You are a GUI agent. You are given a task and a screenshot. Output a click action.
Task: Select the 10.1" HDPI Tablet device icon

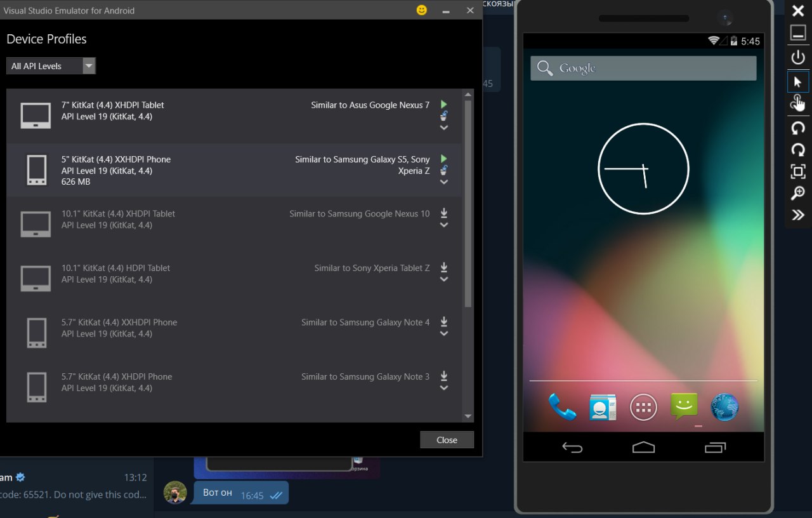tap(36, 279)
